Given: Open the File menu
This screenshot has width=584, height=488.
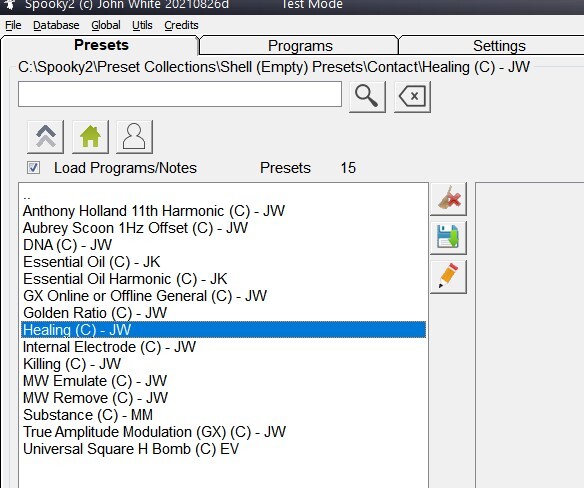Looking at the screenshot, I should [x=13, y=25].
